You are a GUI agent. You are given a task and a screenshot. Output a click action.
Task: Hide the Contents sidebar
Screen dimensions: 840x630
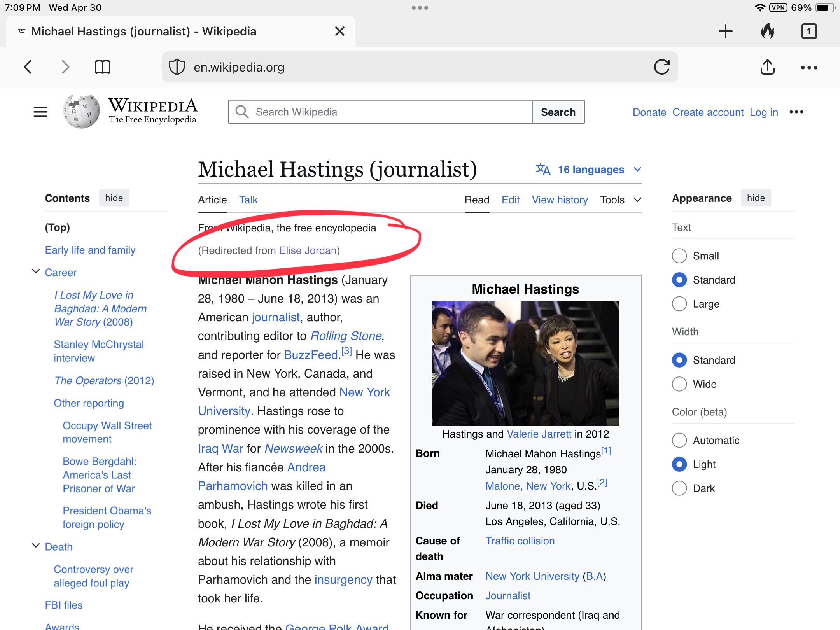(114, 198)
